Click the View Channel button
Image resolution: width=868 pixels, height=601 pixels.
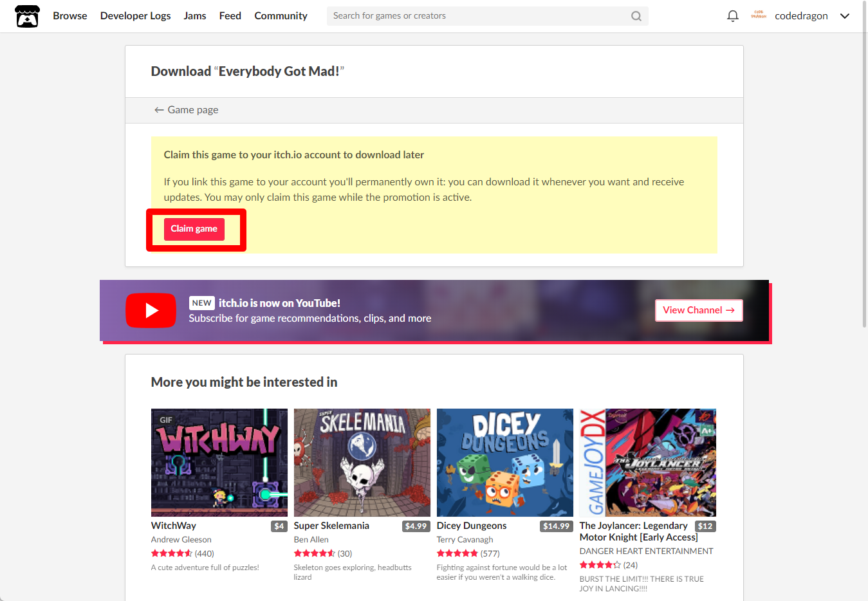[x=699, y=310]
